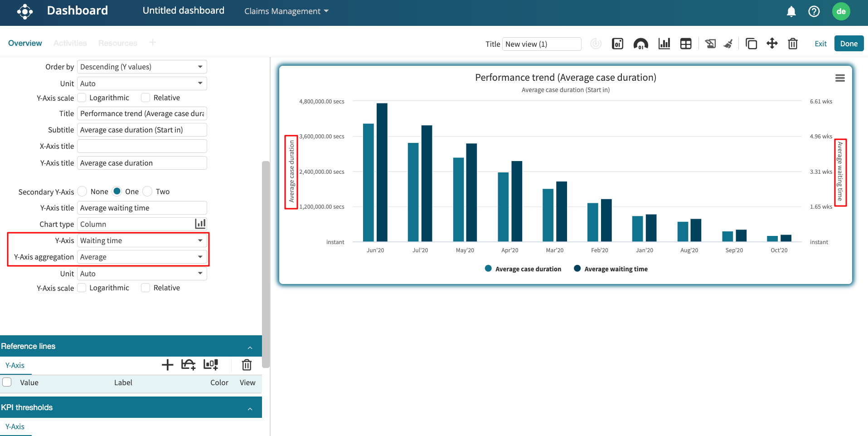Expand the Y-Axis aggregation Average dropdown
This screenshot has width=868, height=436.
pyautogui.click(x=142, y=257)
